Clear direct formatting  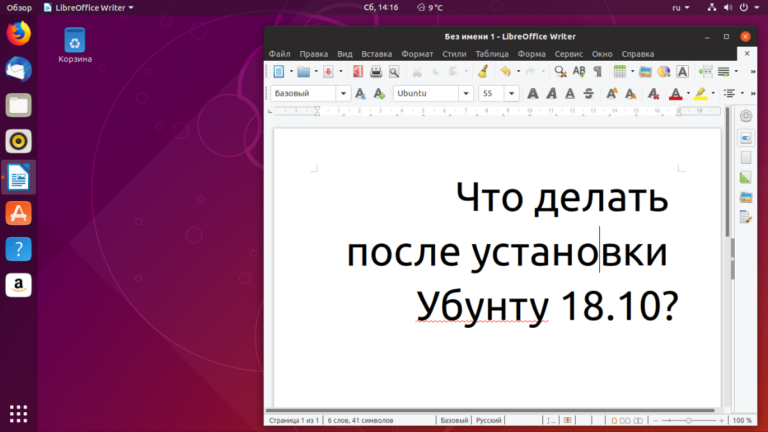(653, 93)
